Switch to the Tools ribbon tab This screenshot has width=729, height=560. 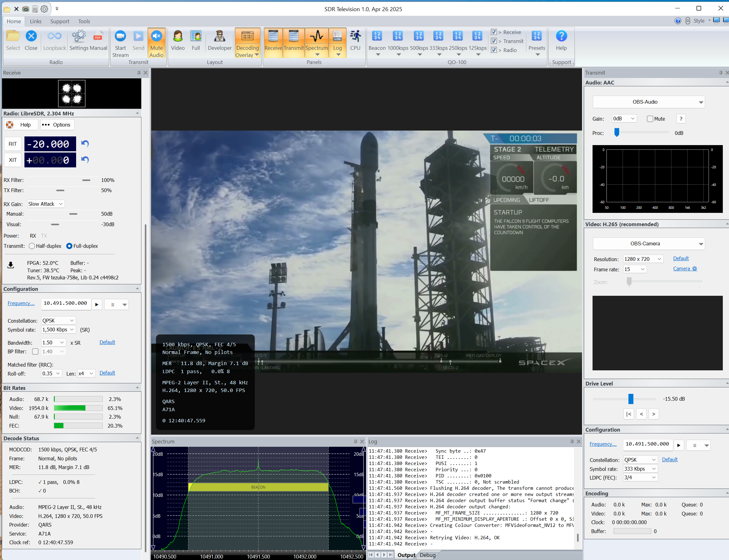(84, 21)
